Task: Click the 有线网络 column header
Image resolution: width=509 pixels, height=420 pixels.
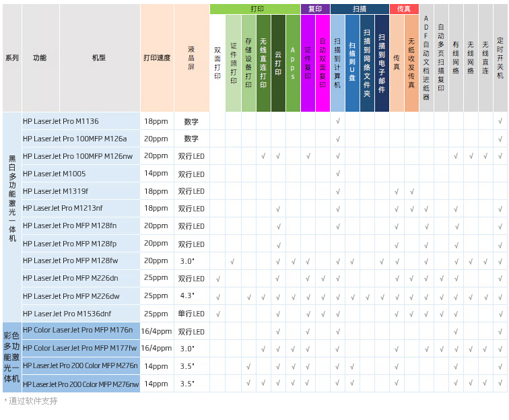Action: 456,58
